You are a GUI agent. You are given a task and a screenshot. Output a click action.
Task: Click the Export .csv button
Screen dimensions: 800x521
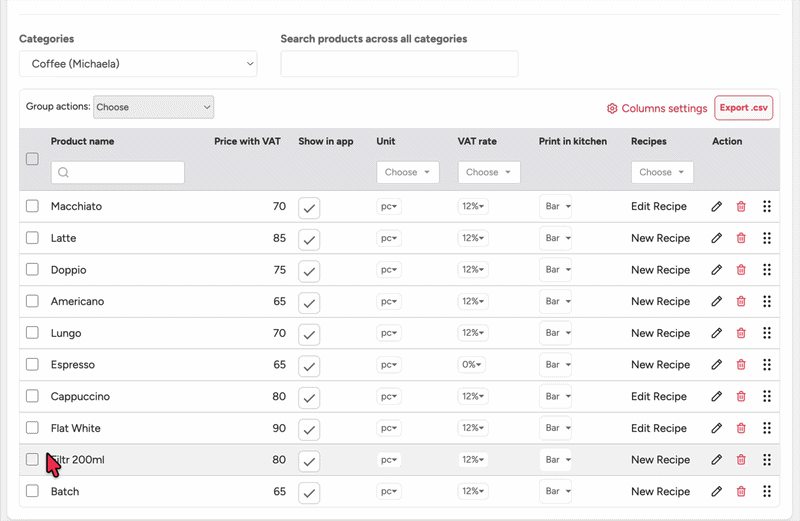coord(743,108)
